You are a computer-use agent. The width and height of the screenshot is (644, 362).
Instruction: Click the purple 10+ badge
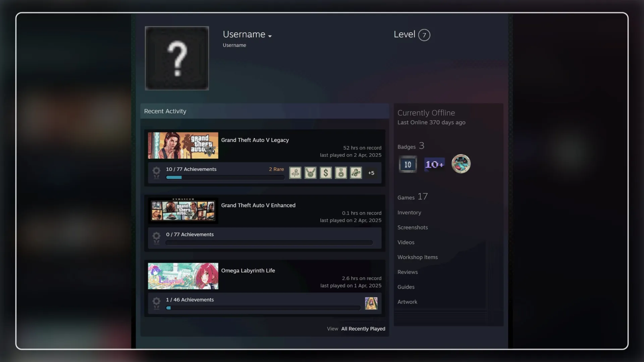pos(434,164)
